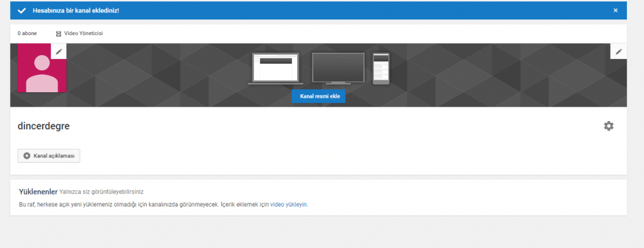Click the Kanal resmi ekle button

coord(319,96)
